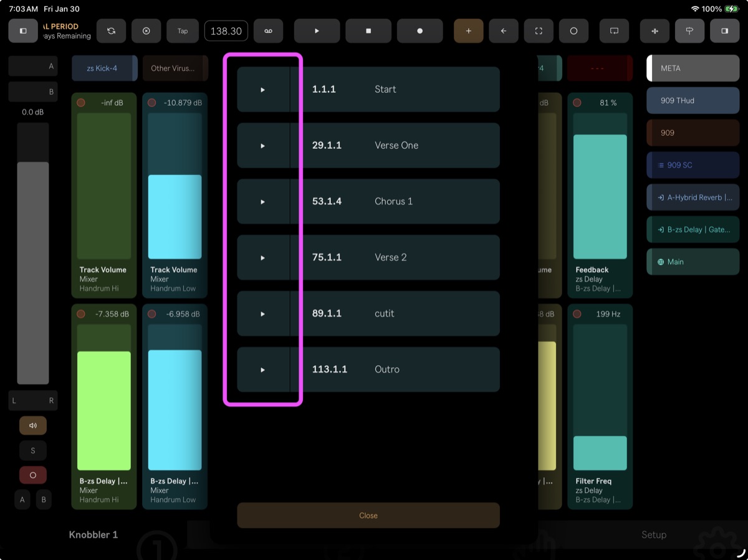The height and width of the screenshot is (560, 748).
Task: Click the sync refresh arrows icon
Action: coord(111,31)
